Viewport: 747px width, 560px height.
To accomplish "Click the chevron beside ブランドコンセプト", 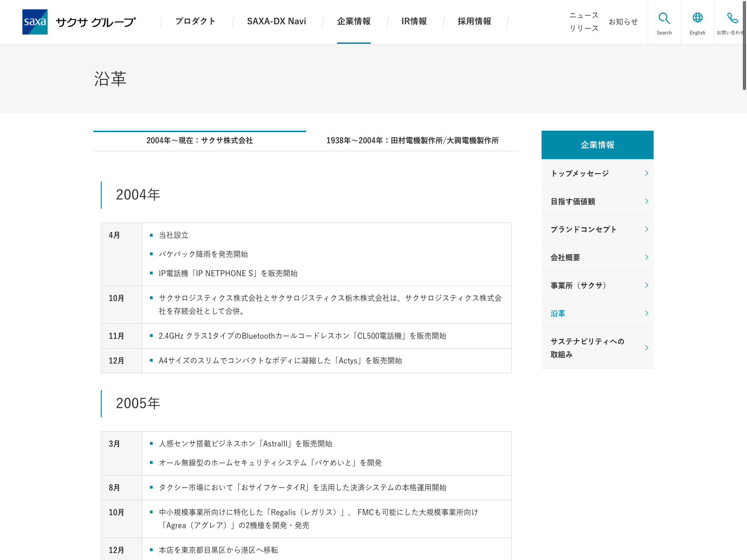I will tap(647, 229).
